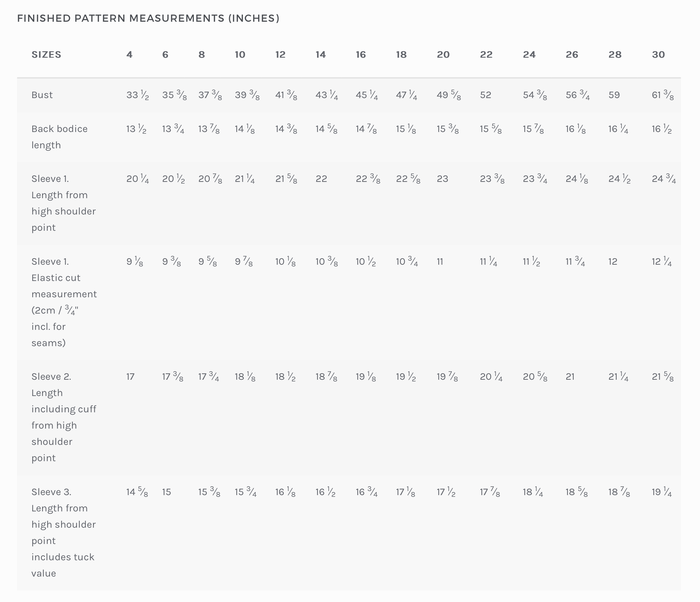700x602 pixels.
Task: Click bust value 33 ½ for size 4
Action: [x=137, y=95]
